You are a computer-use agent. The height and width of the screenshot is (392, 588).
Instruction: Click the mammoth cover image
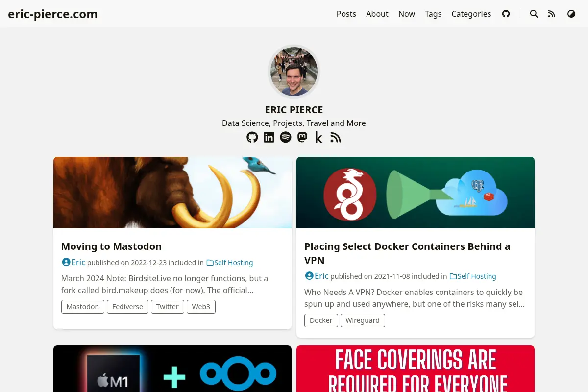[172, 193]
